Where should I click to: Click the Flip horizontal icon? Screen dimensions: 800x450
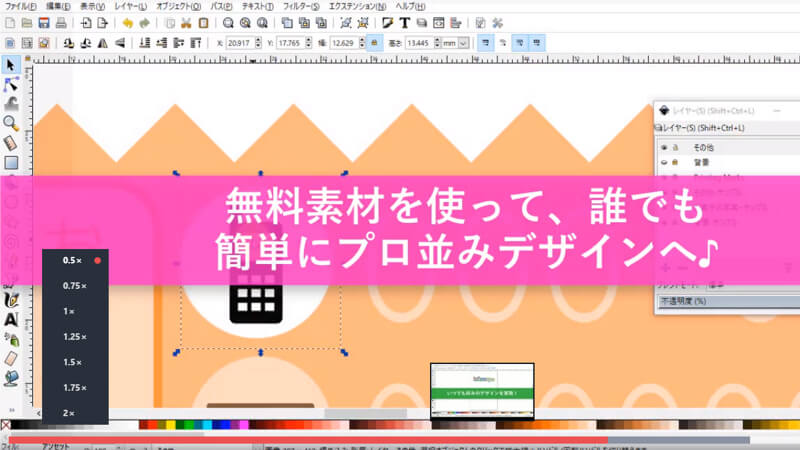coord(103,43)
